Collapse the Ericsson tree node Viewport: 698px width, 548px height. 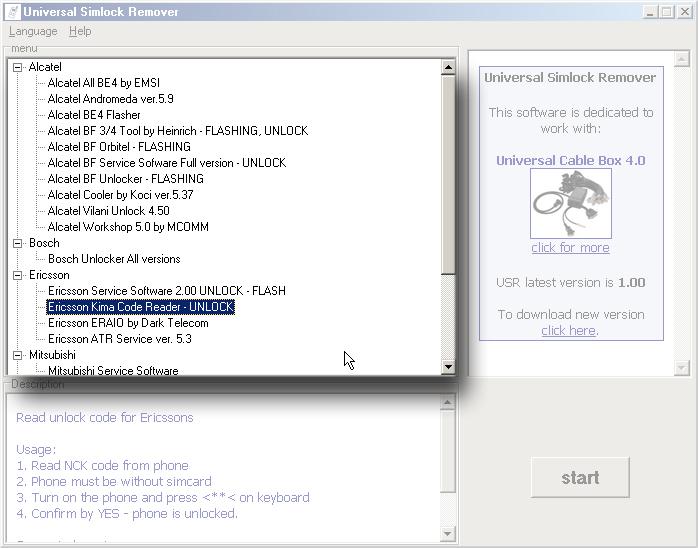(x=17, y=275)
